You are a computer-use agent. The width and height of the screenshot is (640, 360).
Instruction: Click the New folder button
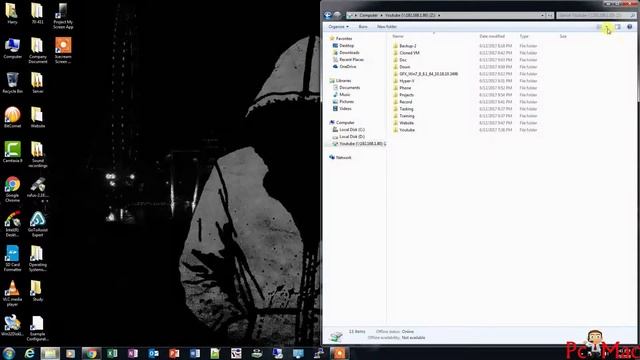[x=387, y=27]
